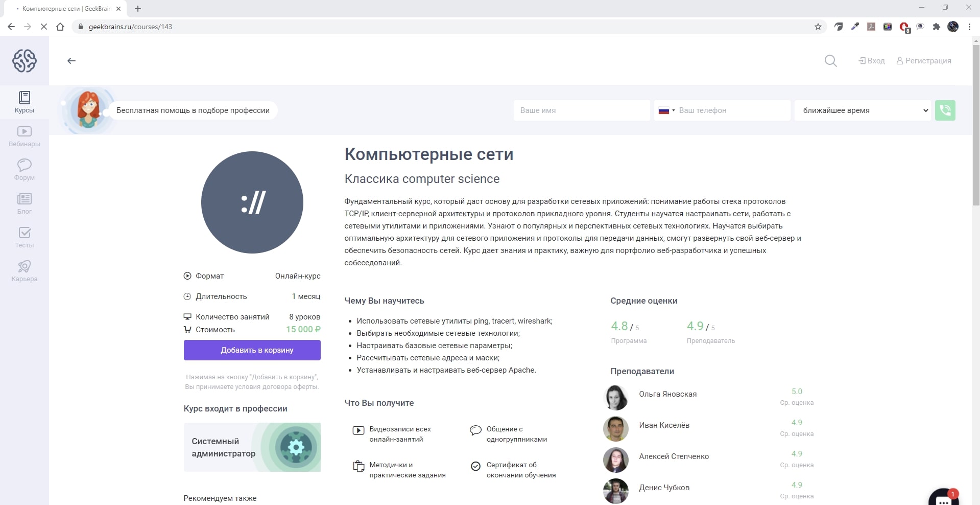Open Chrome three-dot menu
This screenshot has width=980, height=505.
click(969, 27)
